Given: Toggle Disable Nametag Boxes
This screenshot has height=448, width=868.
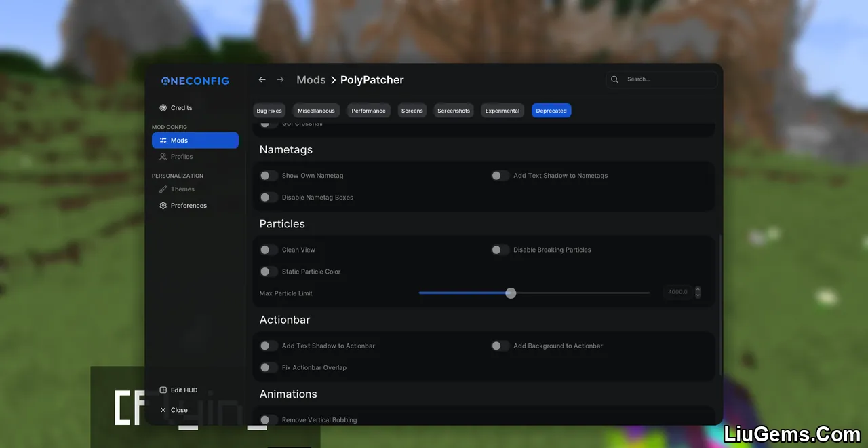Looking at the screenshot, I should point(269,198).
